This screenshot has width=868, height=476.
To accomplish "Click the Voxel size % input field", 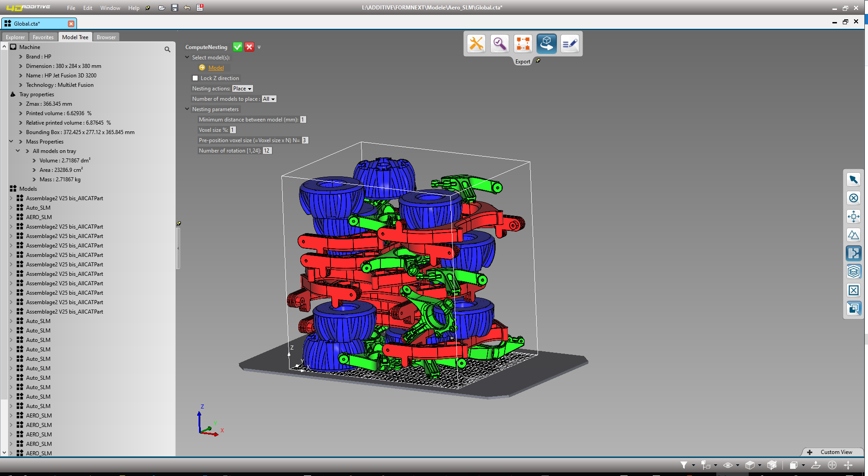I will (232, 130).
